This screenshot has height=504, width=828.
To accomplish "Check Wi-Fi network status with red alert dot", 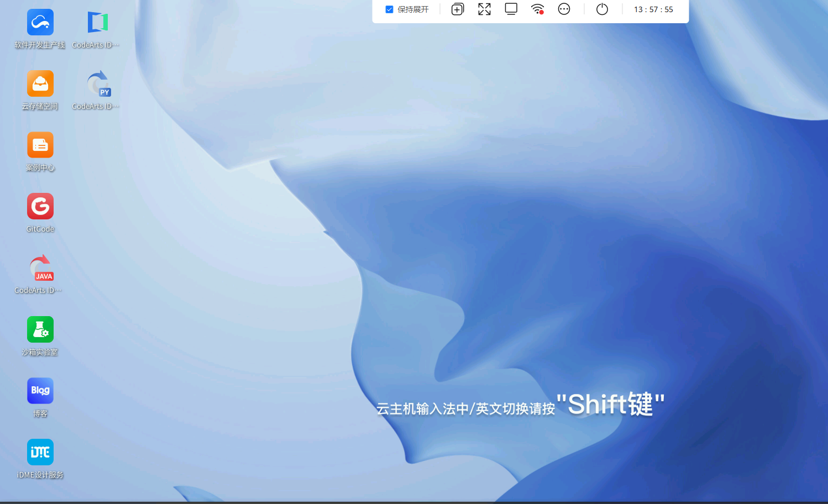I will (537, 9).
